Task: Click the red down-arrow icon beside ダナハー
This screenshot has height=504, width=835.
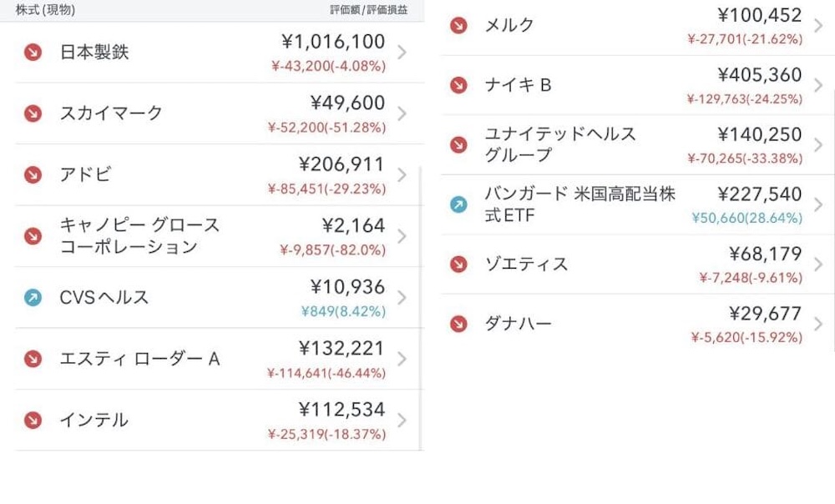Action: pos(458,324)
